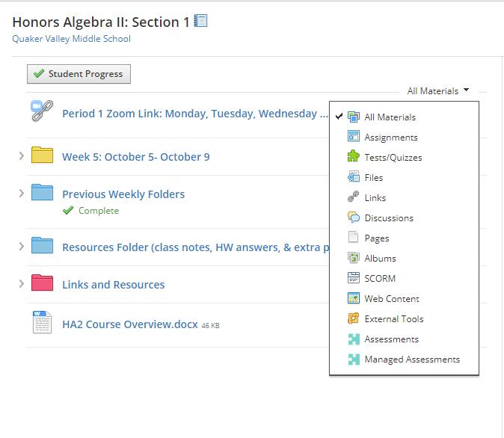Select the checked All Materials option
This screenshot has height=438, width=504.
tap(390, 117)
